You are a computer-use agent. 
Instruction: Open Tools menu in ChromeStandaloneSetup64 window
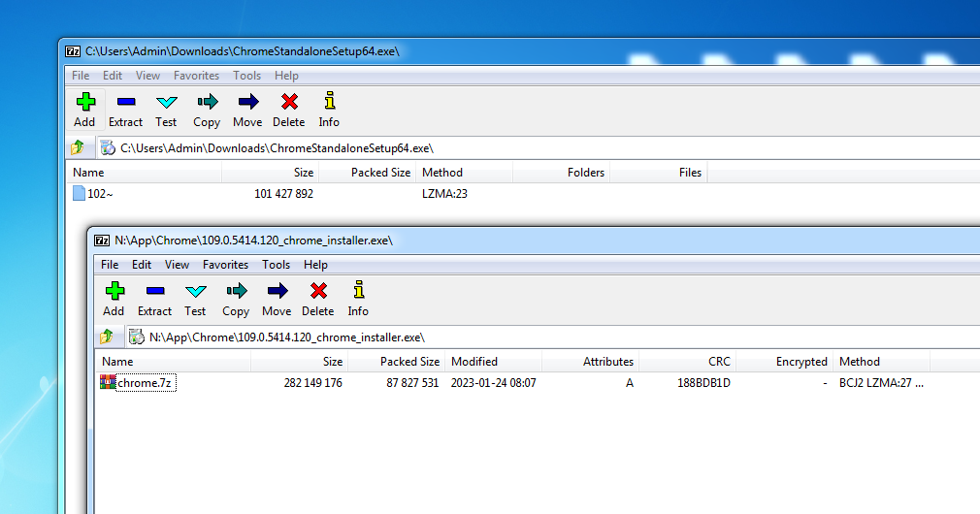click(246, 76)
